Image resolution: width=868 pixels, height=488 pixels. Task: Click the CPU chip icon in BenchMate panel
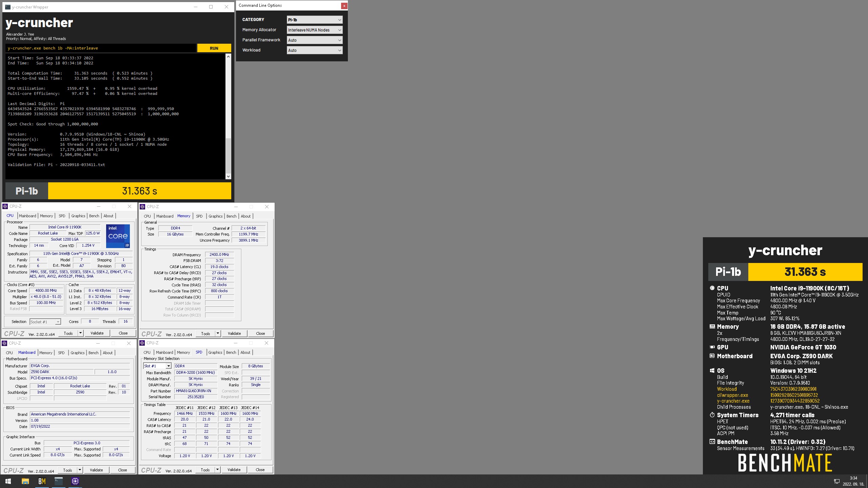coord(712,288)
